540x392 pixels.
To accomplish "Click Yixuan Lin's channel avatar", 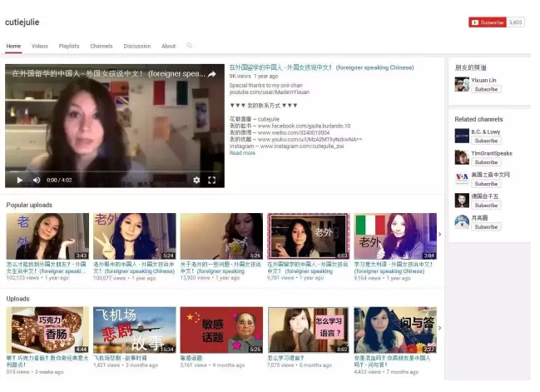I will [462, 84].
